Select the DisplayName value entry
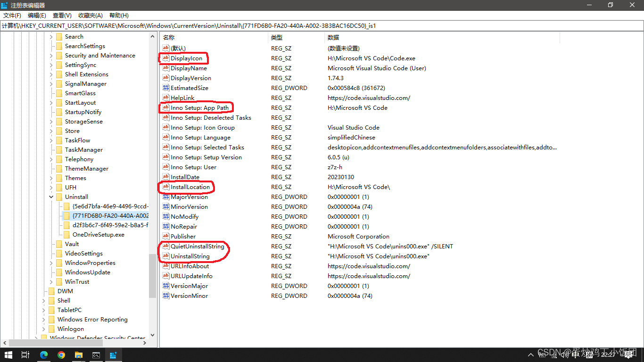This screenshot has width=644, height=362. [189, 68]
